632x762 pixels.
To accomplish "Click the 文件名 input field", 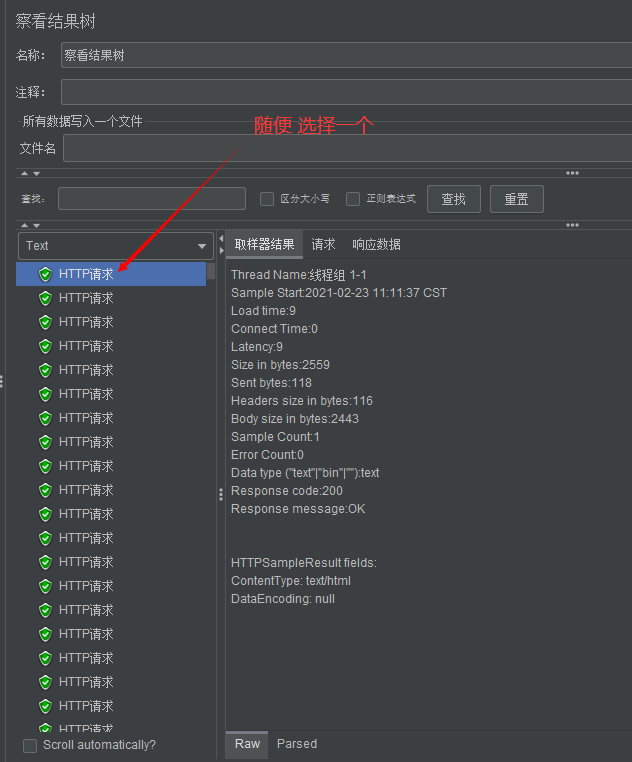I will pyautogui.click(x=345, y=148).
